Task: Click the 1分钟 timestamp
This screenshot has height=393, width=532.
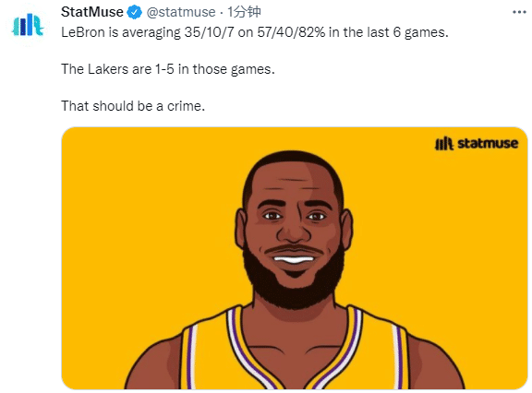Action: 244,12
